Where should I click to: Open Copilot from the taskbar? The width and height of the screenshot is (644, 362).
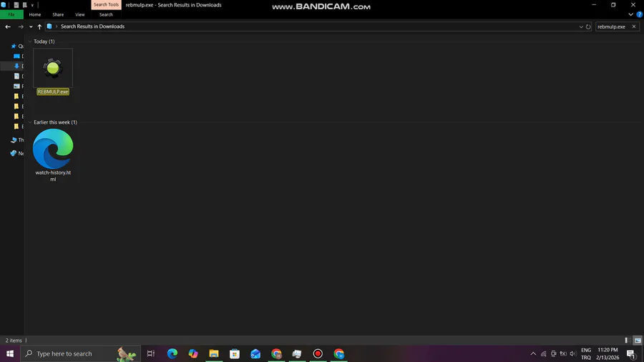click(193, 353)
